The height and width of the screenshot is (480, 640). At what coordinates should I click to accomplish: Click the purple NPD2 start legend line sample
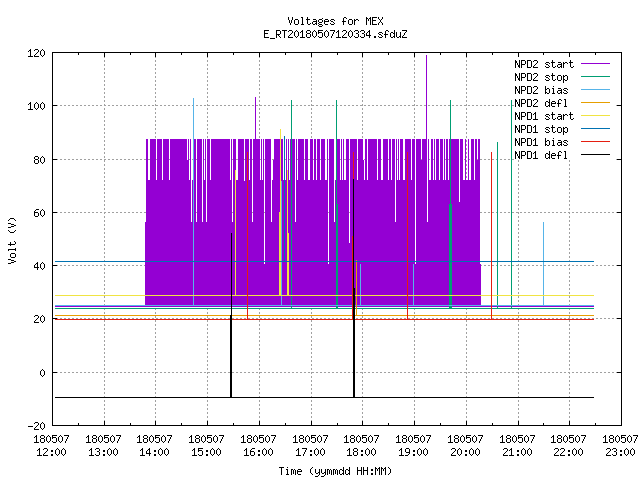tap(595, 64)
